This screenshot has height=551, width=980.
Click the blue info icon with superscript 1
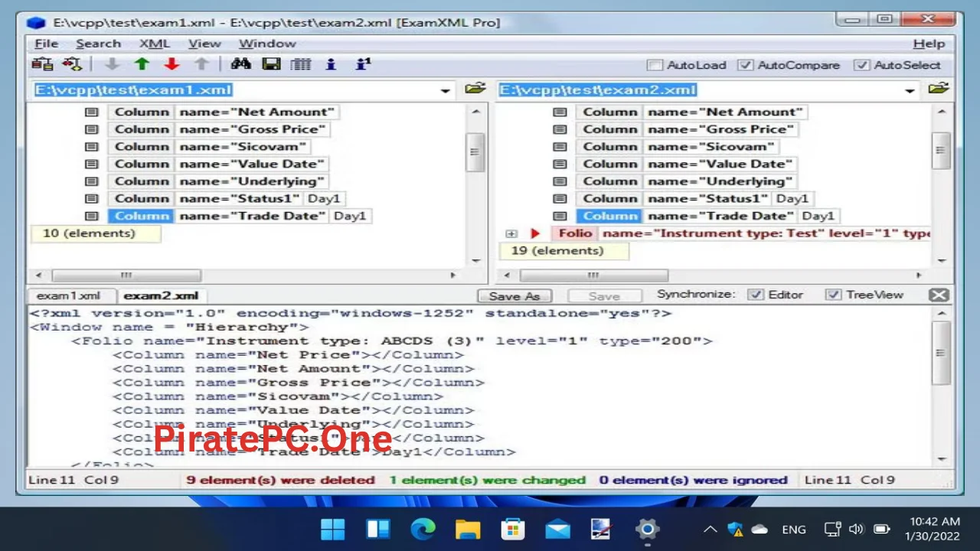(x=363, y=64)
